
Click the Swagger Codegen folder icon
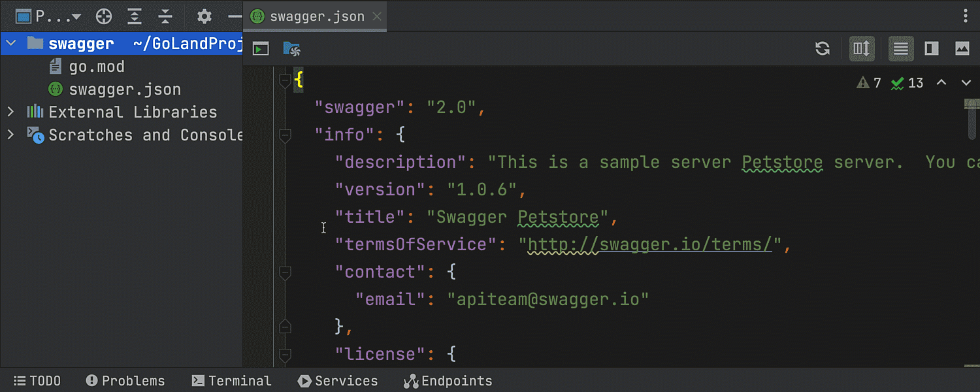pos(291,48)
